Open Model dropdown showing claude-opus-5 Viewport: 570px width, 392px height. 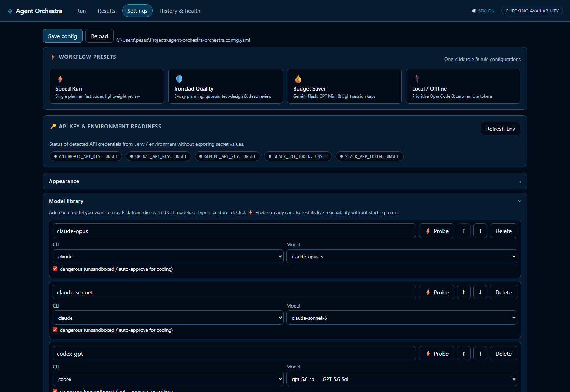(x=401, y=257)
